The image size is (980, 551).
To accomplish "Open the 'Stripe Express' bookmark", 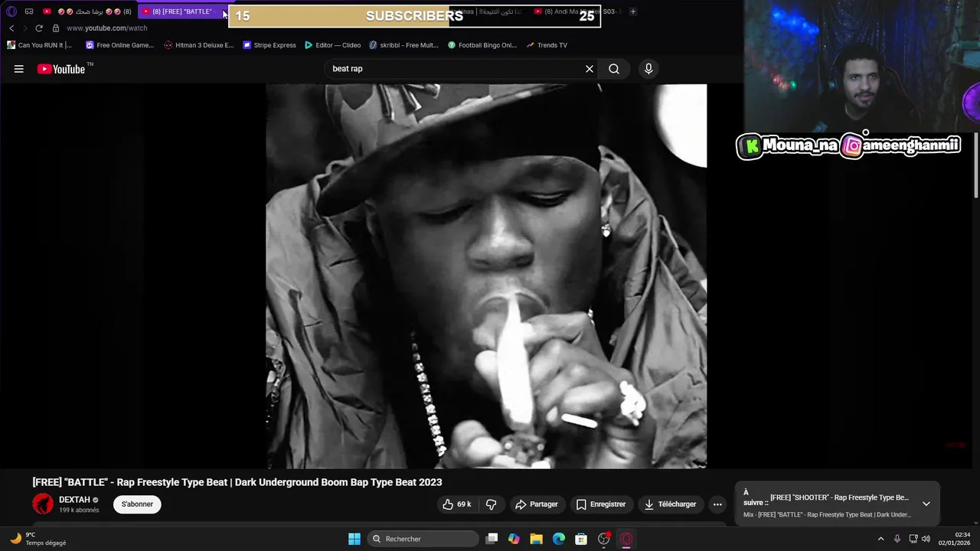I will (x=269, y=45).
